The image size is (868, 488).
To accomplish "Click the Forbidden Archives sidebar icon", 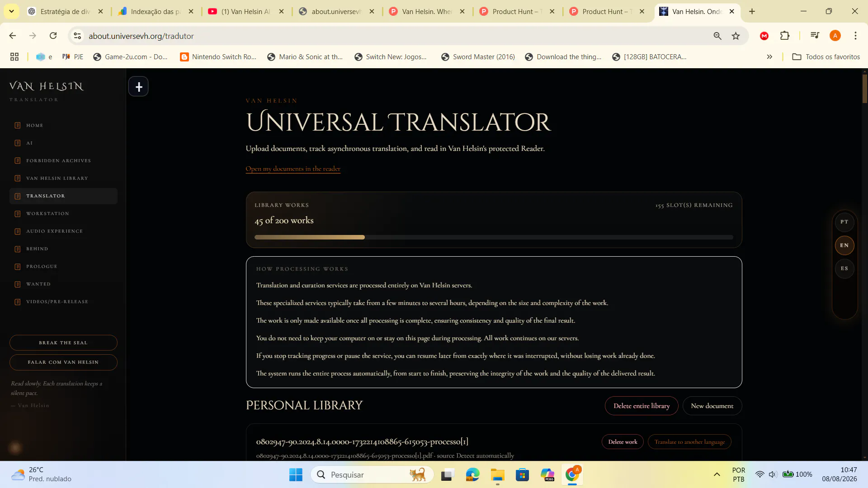I will pyautogui.click(x=18, y=161).
